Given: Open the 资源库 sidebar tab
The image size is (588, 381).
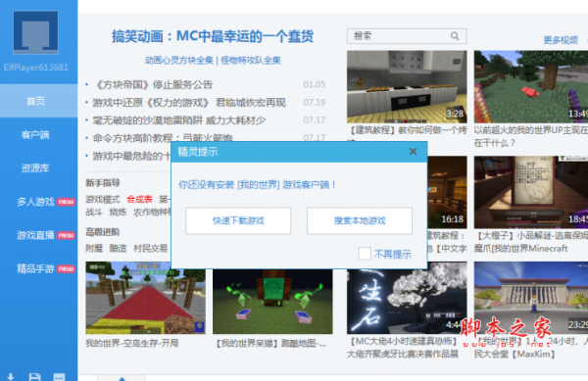Looking at the screenshot, I should [38, 167].
